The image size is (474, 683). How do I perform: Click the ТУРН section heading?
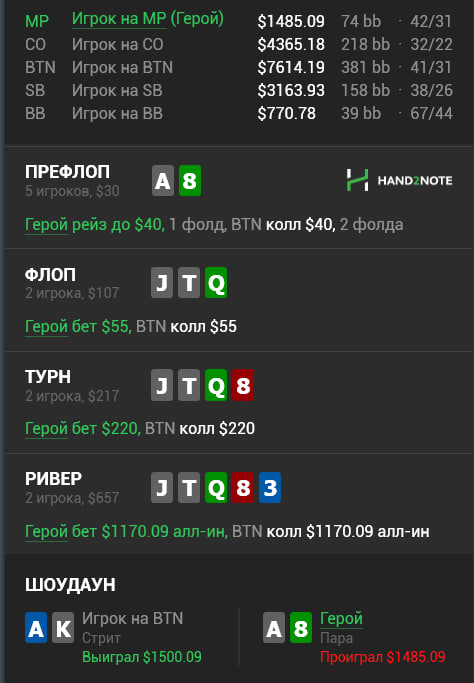[x=48, y=377]
